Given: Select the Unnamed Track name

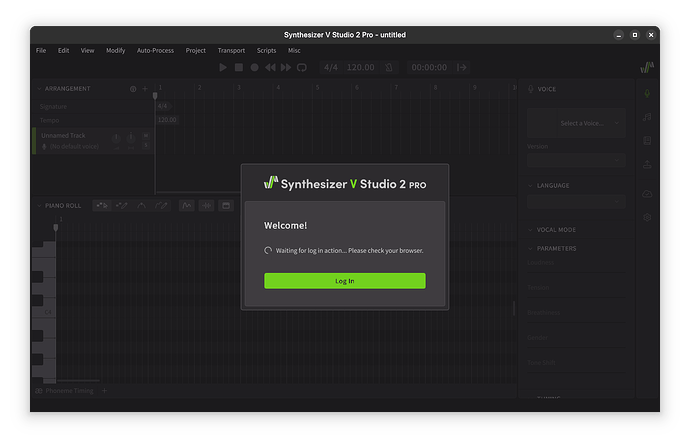Looking at the screenshot, I should tap(63, 135).
